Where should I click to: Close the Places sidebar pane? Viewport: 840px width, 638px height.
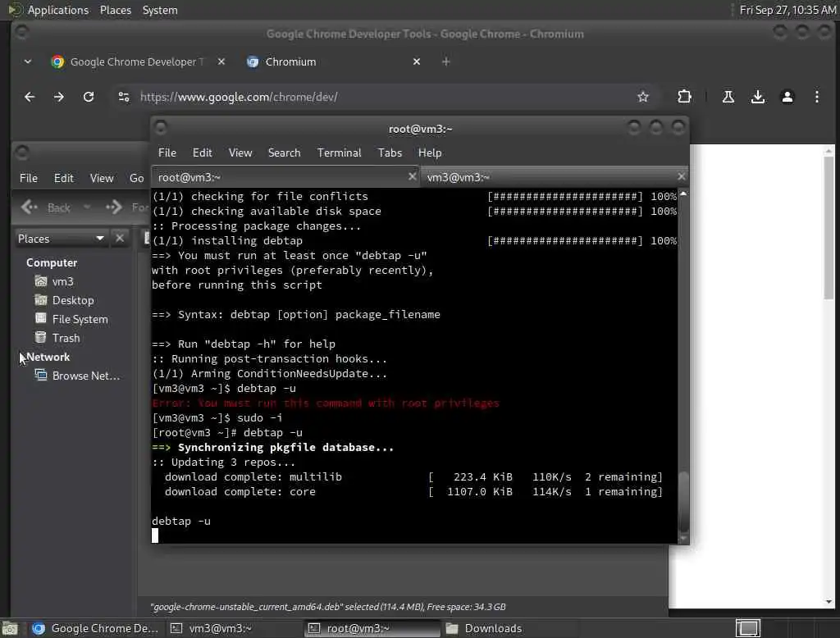point(120,239)
